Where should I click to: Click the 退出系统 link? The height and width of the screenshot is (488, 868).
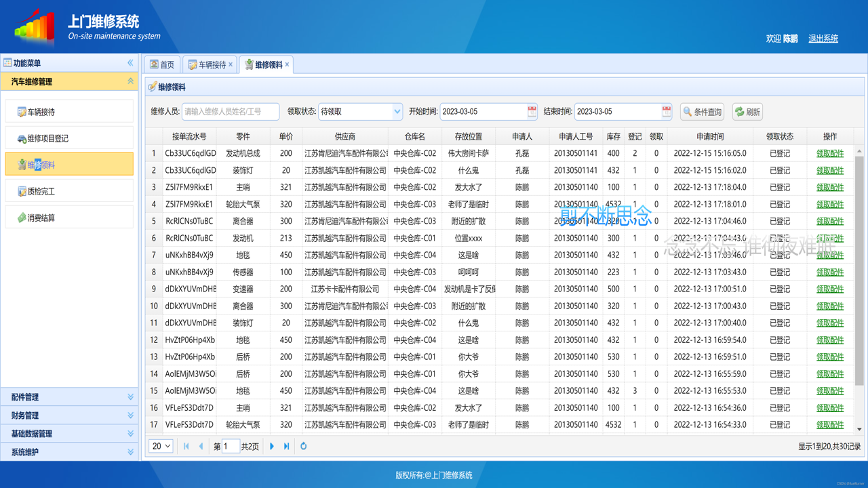point(823,39)
